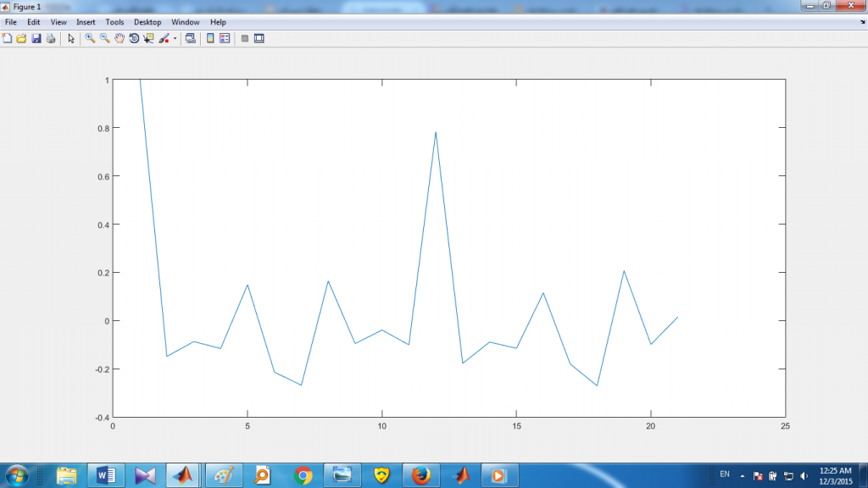Open File Explorer from the taskbar
Screen dimensions: 868x488
[x=66, y=475]
